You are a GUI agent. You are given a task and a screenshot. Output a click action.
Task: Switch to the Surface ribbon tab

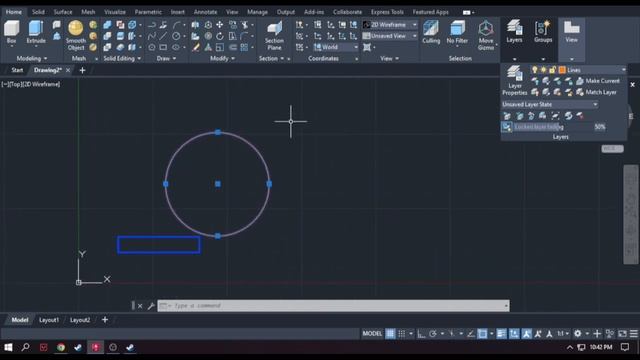point(63,12)
